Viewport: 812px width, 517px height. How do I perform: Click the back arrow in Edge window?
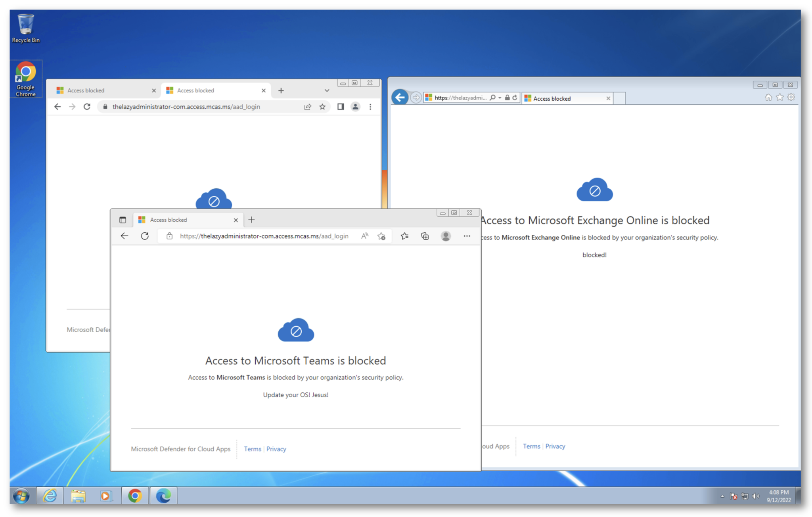[124, 236]
